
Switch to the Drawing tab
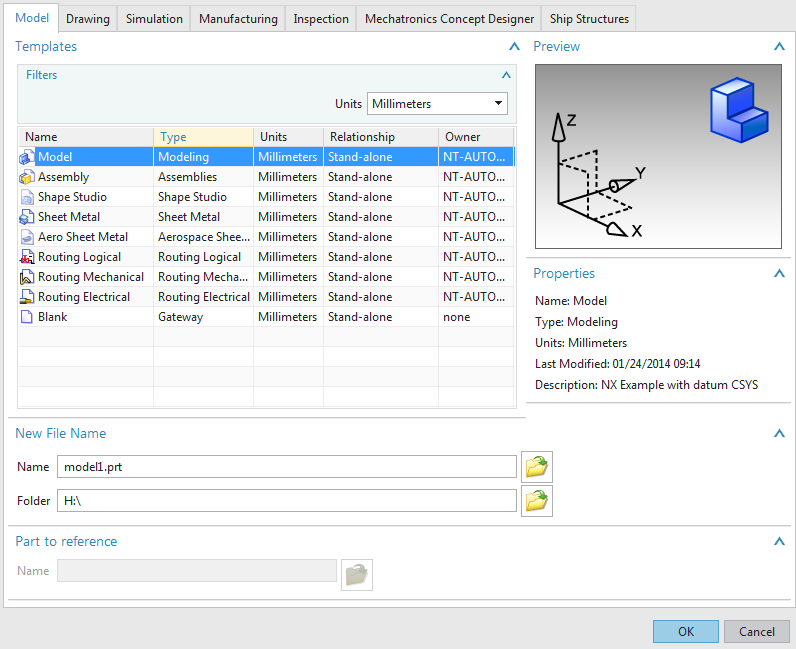click(x=88, y=19)
